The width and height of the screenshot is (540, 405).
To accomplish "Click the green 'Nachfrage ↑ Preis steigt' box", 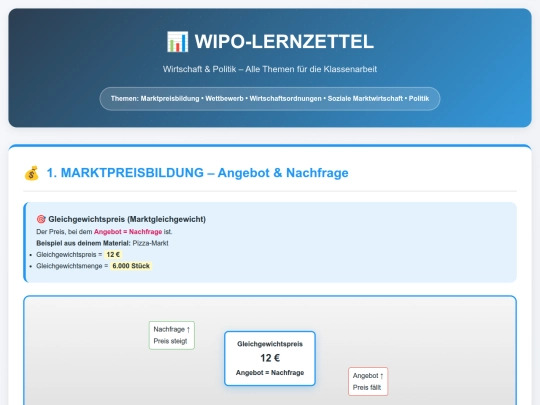I will 172,335.
